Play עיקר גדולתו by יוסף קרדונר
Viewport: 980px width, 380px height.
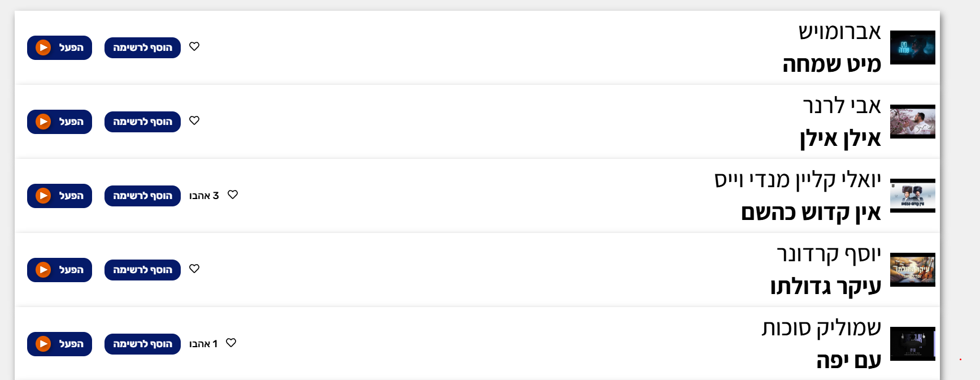tap(59, 270)
